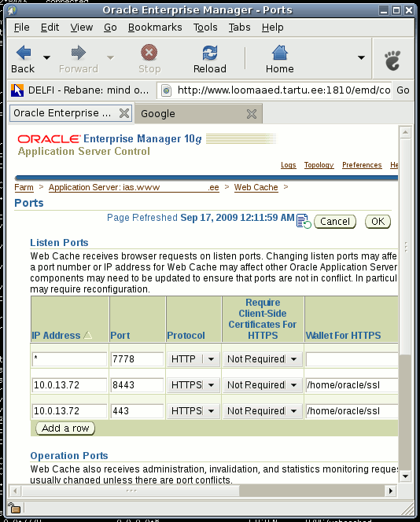The height and width of the screenshot is (522, 420).
Task: Close the Google tab
Action: 252,114
